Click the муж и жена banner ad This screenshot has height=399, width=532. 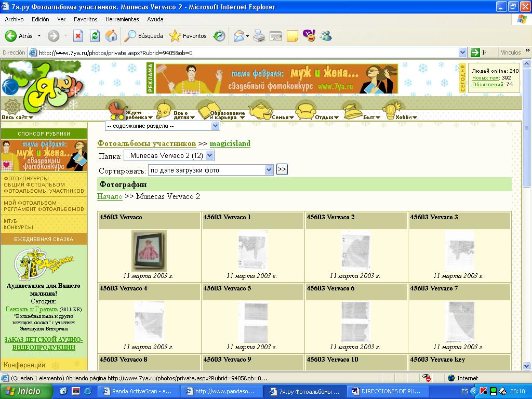coord(276,79)
